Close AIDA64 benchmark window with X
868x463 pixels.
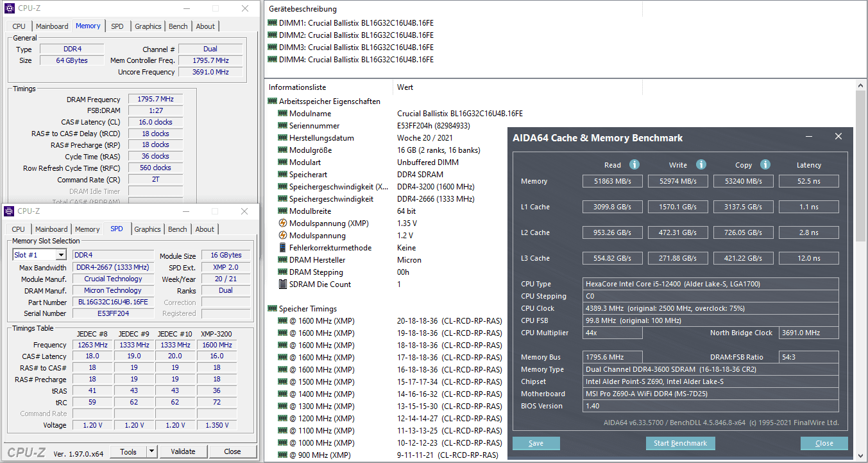pyautogui.click(x=838, y=137)
